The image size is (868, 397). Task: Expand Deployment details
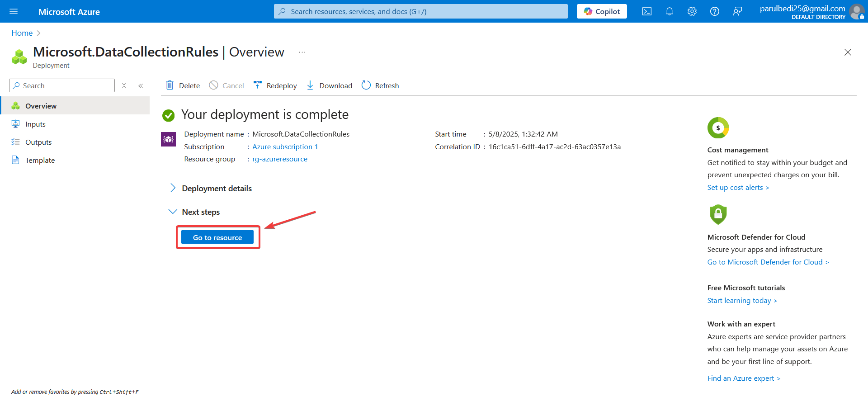[x=211, y=189]
